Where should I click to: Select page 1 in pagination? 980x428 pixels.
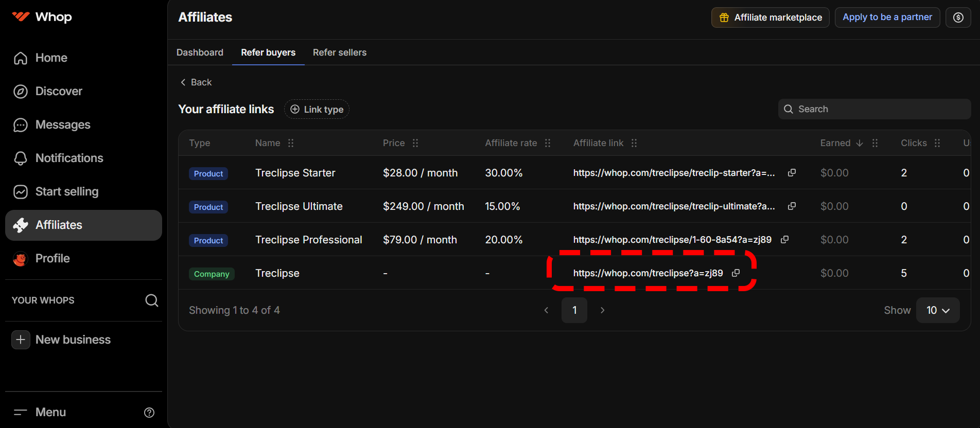(574, 310)
